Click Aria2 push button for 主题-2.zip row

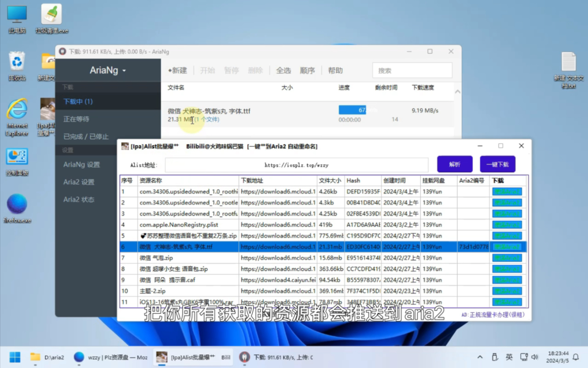click(x=507, y=291)
